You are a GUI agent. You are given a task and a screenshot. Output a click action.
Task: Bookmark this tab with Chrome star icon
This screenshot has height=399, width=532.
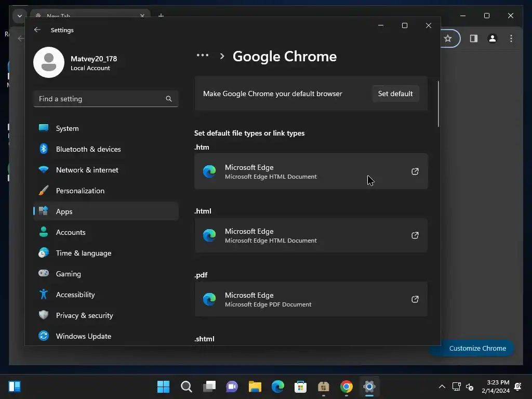pos(448,38)
